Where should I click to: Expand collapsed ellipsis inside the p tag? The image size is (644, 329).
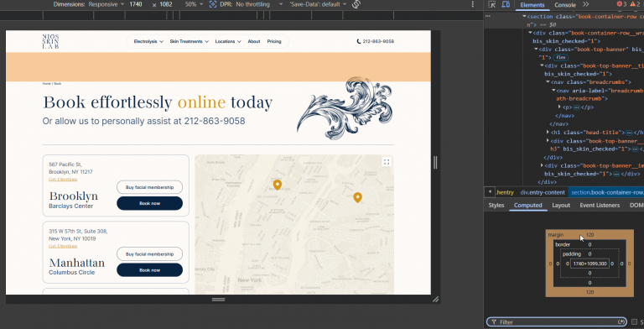(576, 107)
